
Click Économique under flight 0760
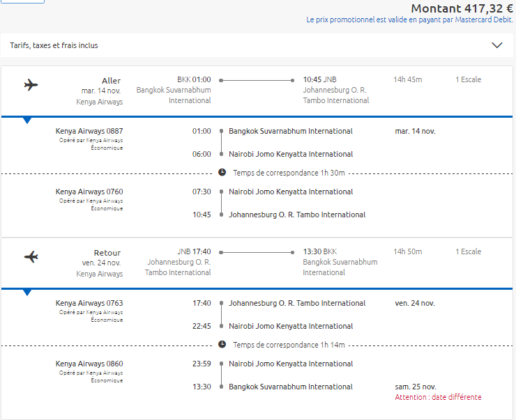pyautogui.click(x=107, y=208)
